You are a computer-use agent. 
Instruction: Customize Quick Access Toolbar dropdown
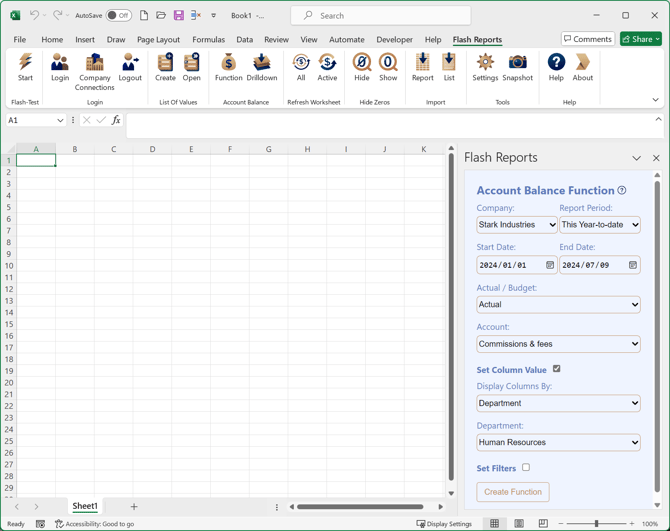click(x=214, y=15)
